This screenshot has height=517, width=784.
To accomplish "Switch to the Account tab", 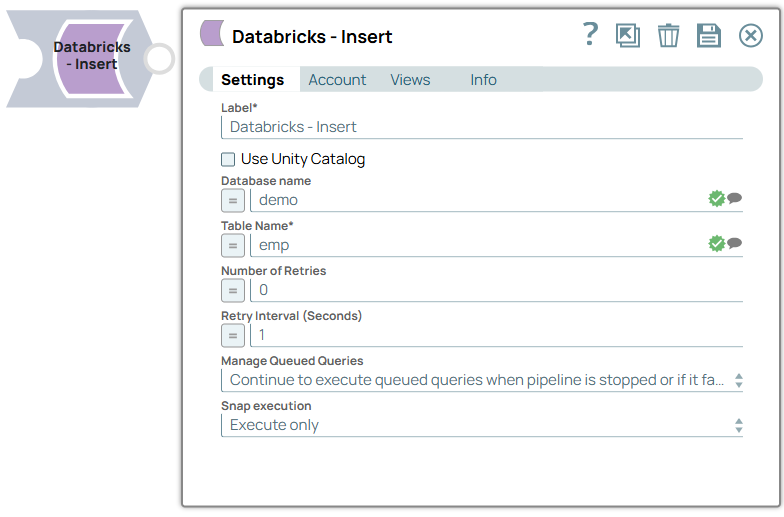I will tap(337, 80).
